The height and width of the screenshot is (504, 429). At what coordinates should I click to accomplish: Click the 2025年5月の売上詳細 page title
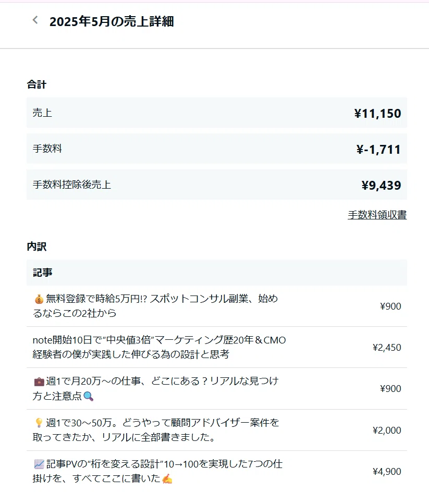click(x=112, y=21)
